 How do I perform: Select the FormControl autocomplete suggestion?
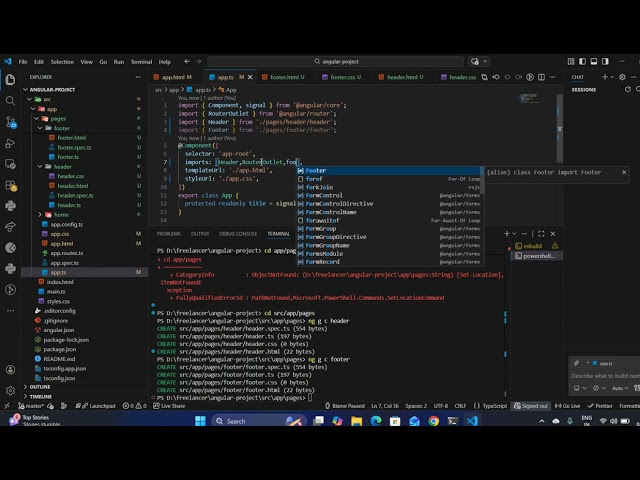[389, 196]
